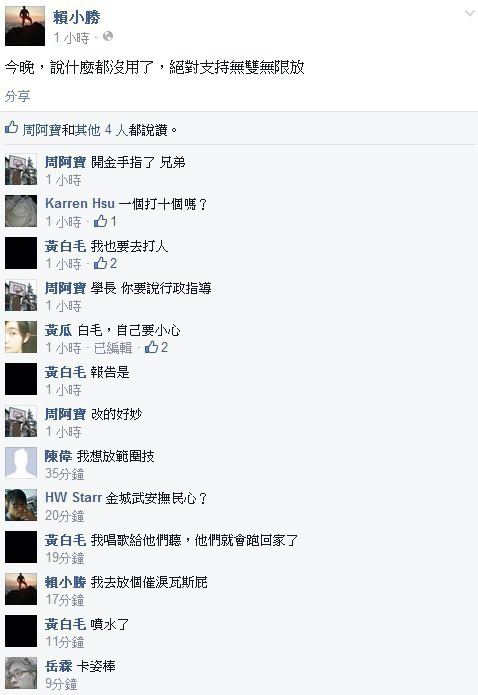The height and width of the screenshot is (695, 478).
Task: Click 黃白毛's name on the 噴水了 comment
Action: point(65,624)
